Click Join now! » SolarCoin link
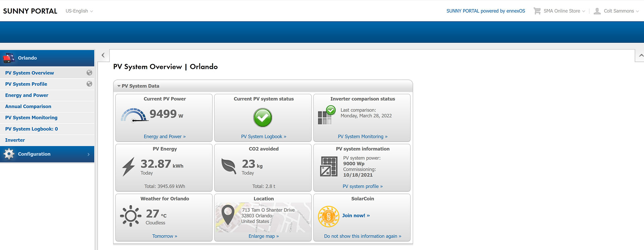This screenshot has width=644, height=250. (x=356, y=215)
